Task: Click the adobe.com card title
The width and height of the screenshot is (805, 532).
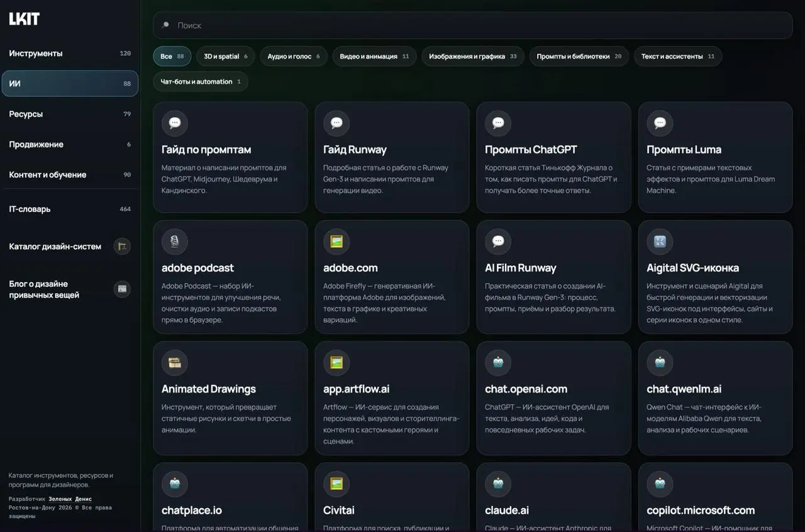Action: coord(350,268)
